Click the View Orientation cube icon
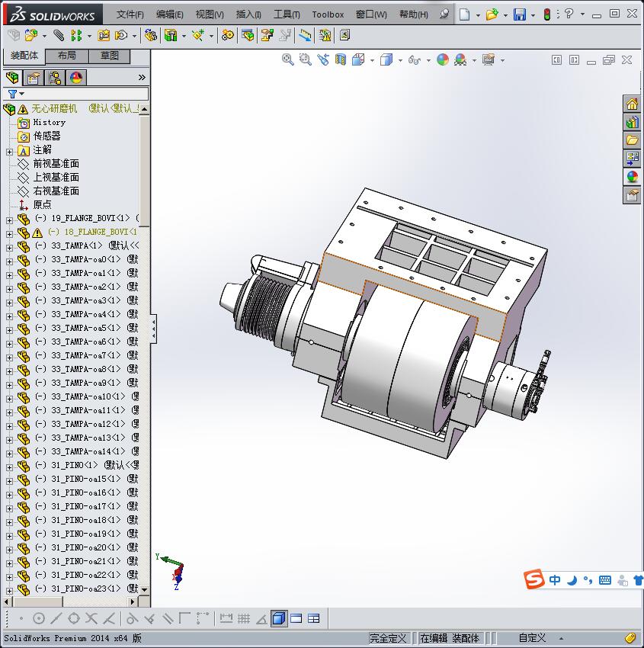This screenshot has height=648, width=644. tap(358, 60)
